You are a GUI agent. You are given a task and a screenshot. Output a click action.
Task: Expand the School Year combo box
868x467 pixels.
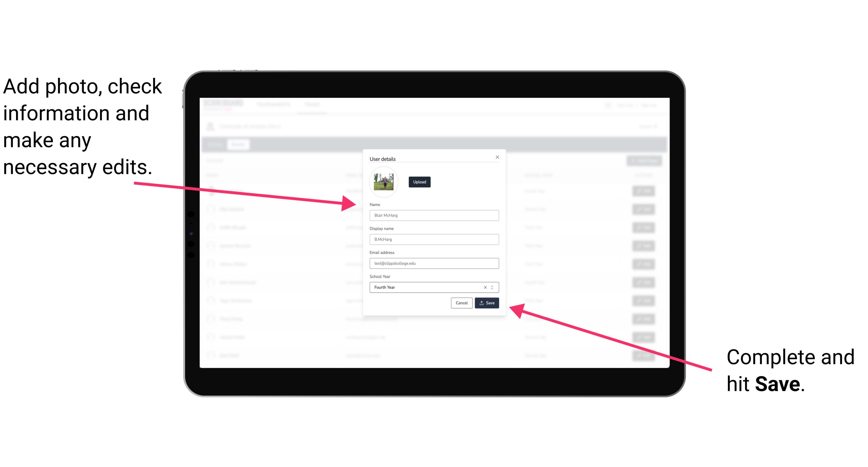pos(494,287)
